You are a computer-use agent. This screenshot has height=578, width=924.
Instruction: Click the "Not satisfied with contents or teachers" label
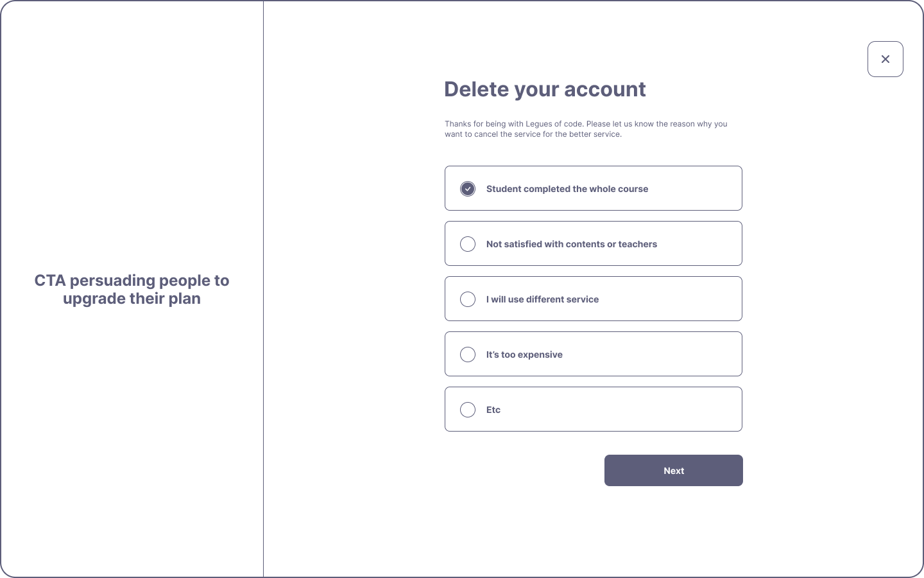[571, 244]
